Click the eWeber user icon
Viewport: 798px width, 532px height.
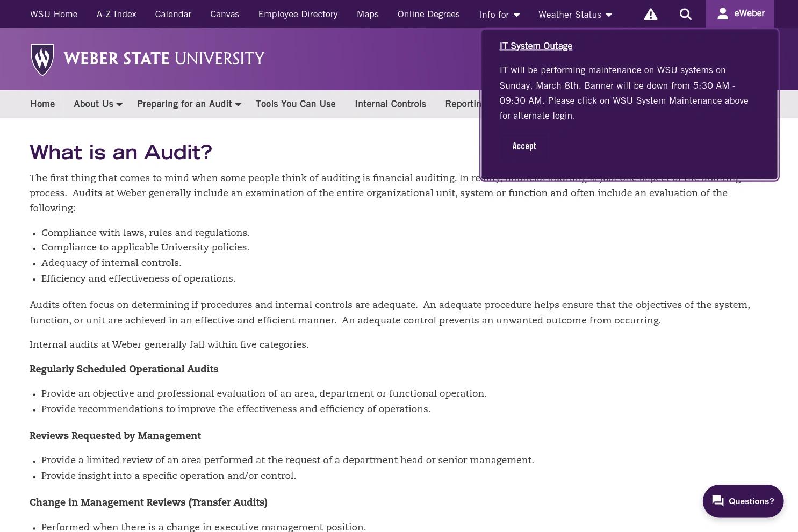click(x=723, y=13)
